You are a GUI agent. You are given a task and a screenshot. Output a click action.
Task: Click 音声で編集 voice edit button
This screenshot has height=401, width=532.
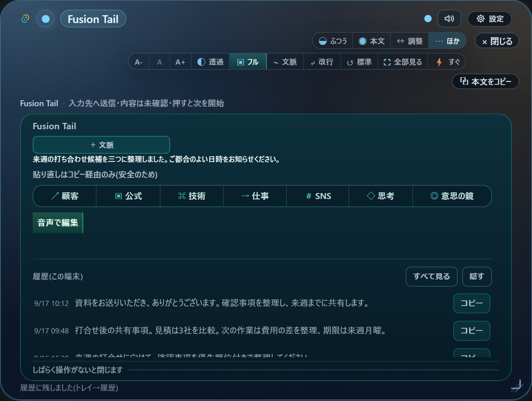coord(58,223)
